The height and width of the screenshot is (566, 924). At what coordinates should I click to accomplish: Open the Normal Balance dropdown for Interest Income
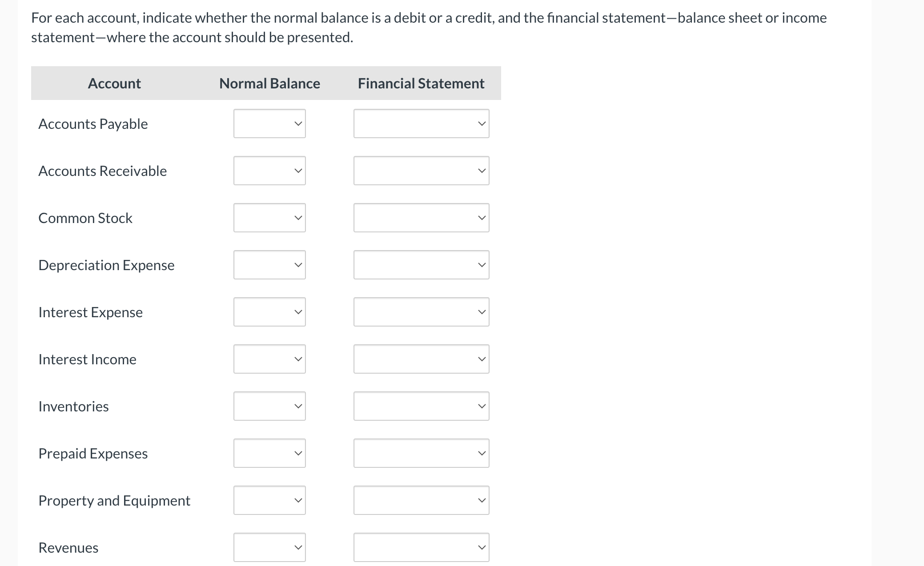point(269,359)
